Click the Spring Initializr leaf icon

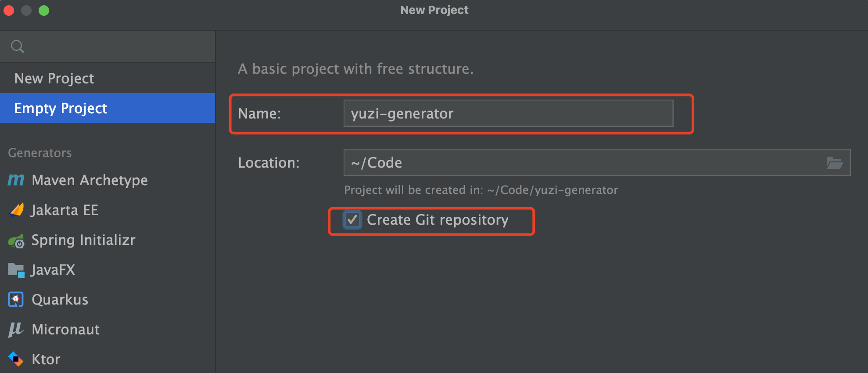17,240
